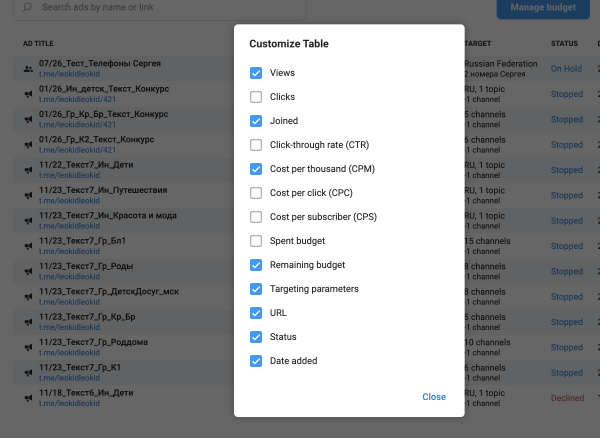Check the Cost per click (CPC) box
This screenshot has height=438, width=600.
point(256,193)
